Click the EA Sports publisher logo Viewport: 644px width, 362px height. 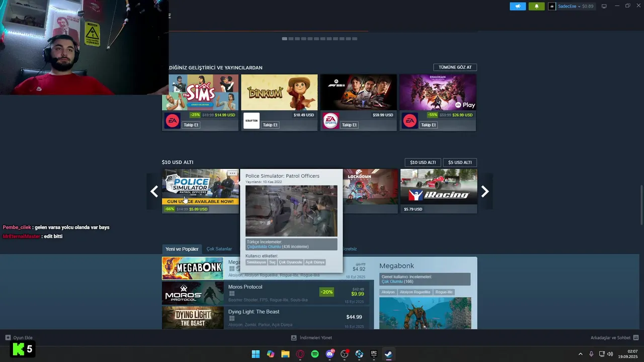point(331,121)
